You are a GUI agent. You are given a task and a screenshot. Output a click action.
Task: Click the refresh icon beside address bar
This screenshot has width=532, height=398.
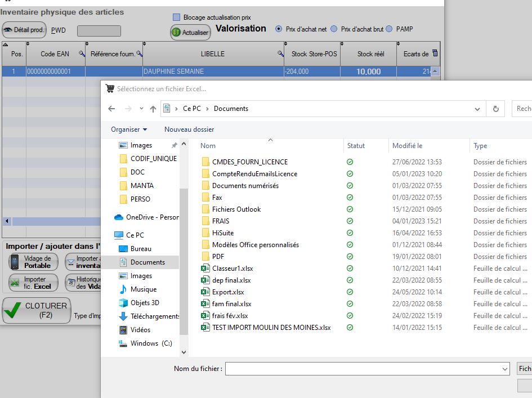click(495, 109)
